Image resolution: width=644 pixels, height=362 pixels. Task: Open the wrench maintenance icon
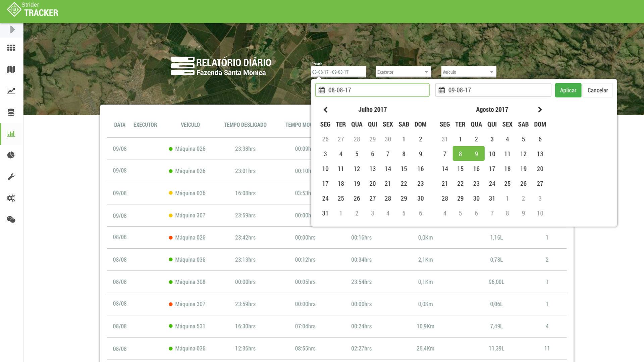[x=11, y=177]
